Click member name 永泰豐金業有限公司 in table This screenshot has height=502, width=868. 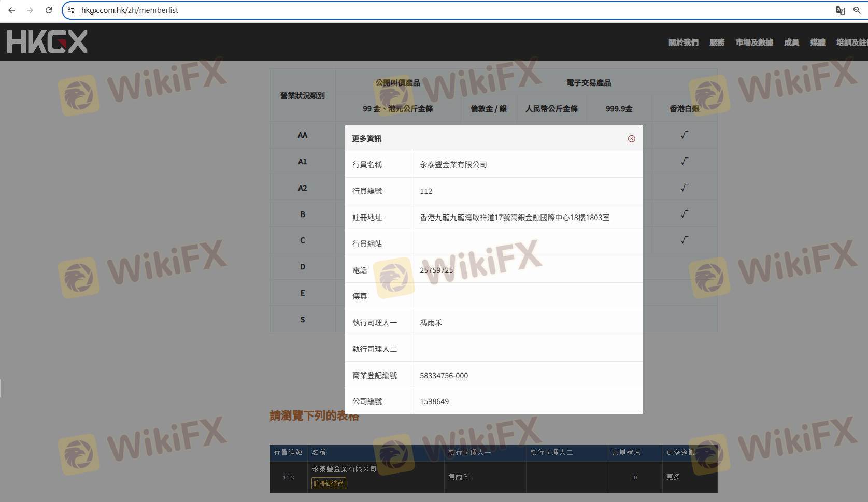point(344,469)
